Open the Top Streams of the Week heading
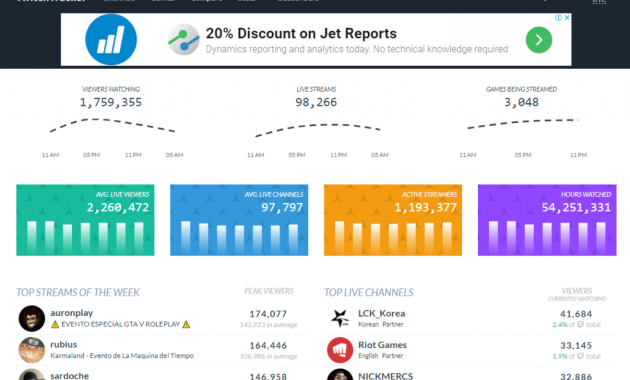 pyautogui.click(x=78, y=292)
